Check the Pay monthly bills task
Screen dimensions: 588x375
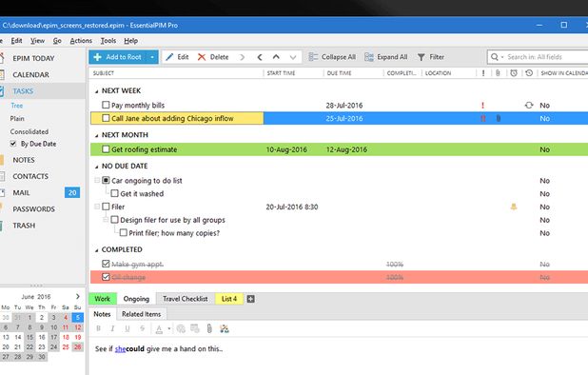click(106, 105)
